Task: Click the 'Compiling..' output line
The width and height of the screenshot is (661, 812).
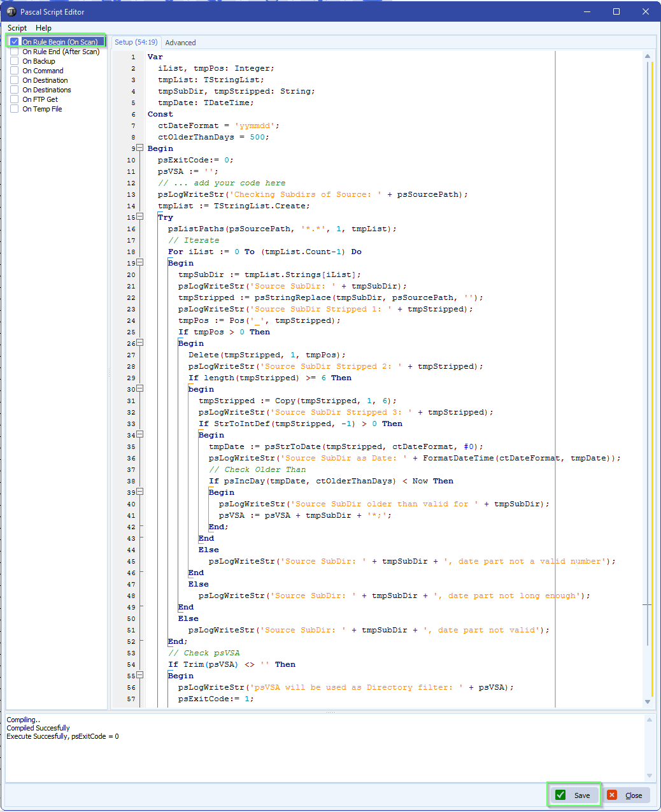Action: point(23,720)
